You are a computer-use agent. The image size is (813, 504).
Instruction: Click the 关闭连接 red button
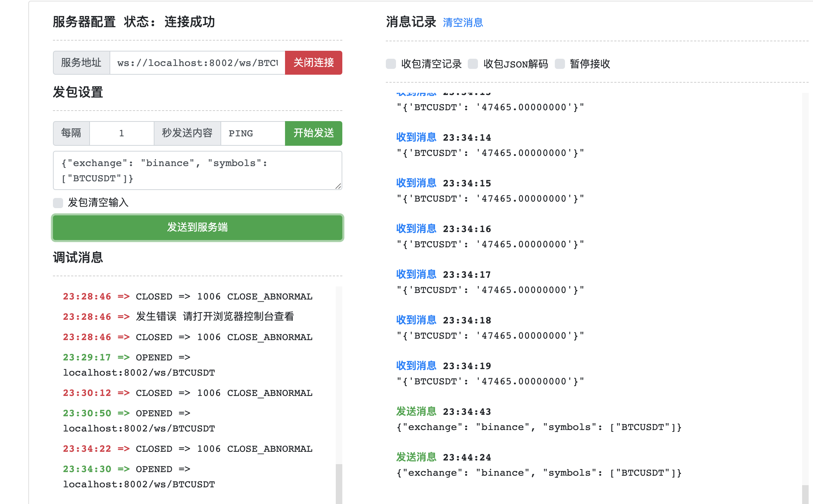[x=313, y=63]
